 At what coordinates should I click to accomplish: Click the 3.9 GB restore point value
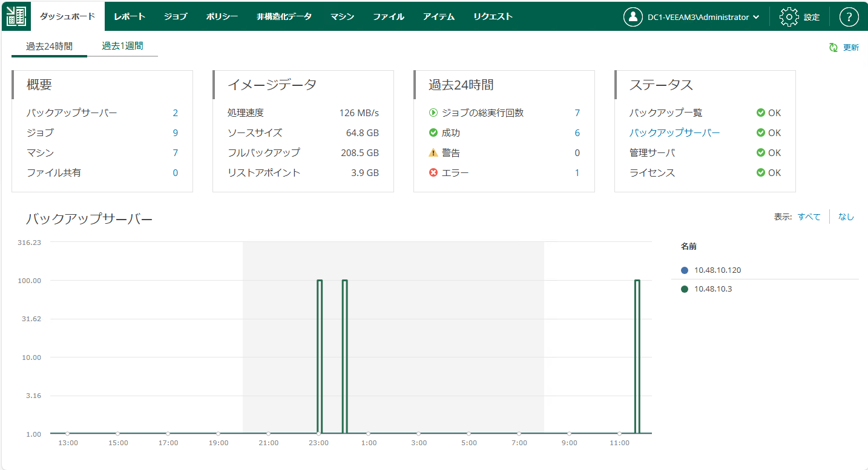(x=365, y=172)
